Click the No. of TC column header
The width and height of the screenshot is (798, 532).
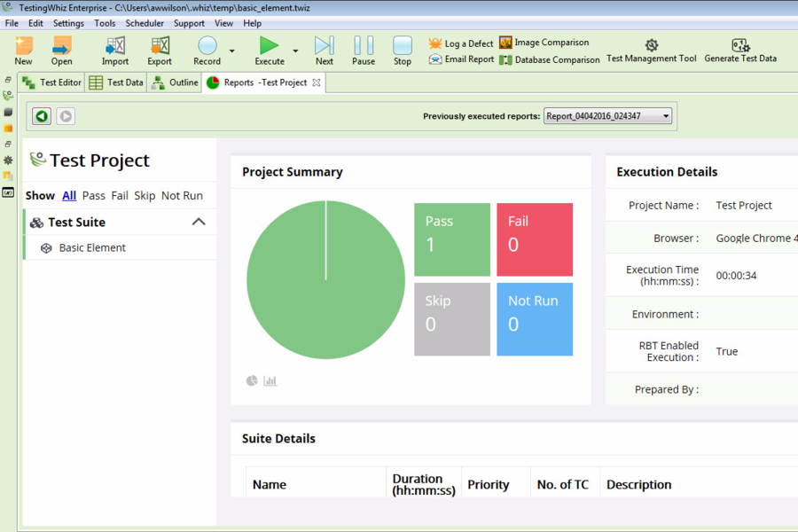tap(562, 485)
